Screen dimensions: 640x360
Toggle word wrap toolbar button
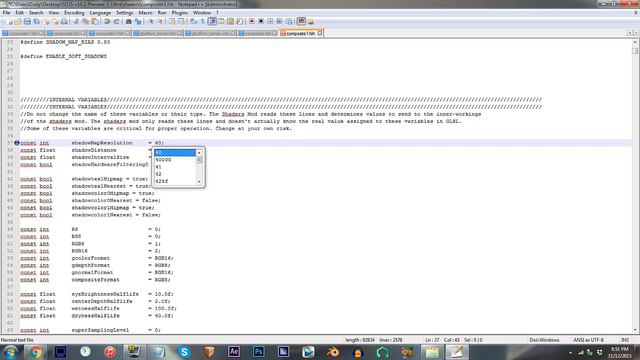click(193, 21)
